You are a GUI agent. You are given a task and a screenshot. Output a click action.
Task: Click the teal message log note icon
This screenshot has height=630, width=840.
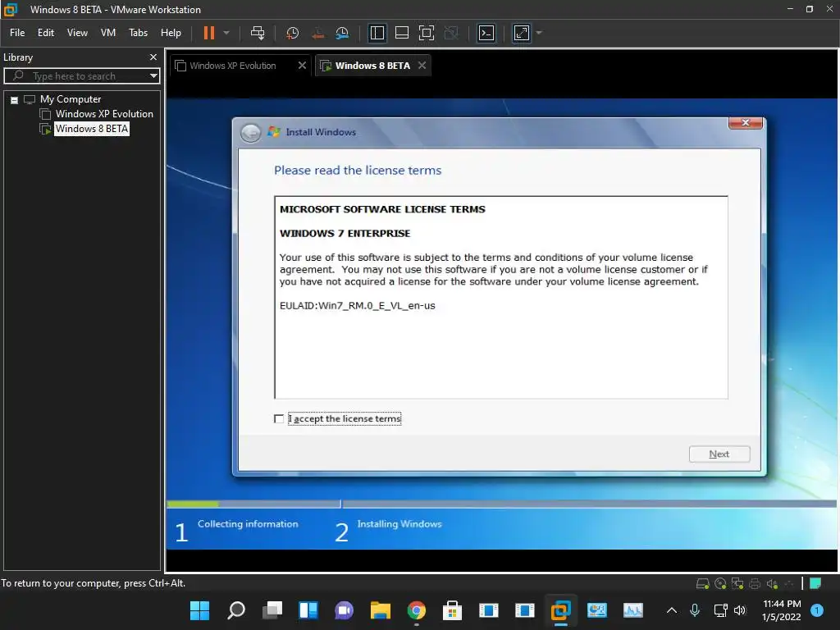[815, 583]
